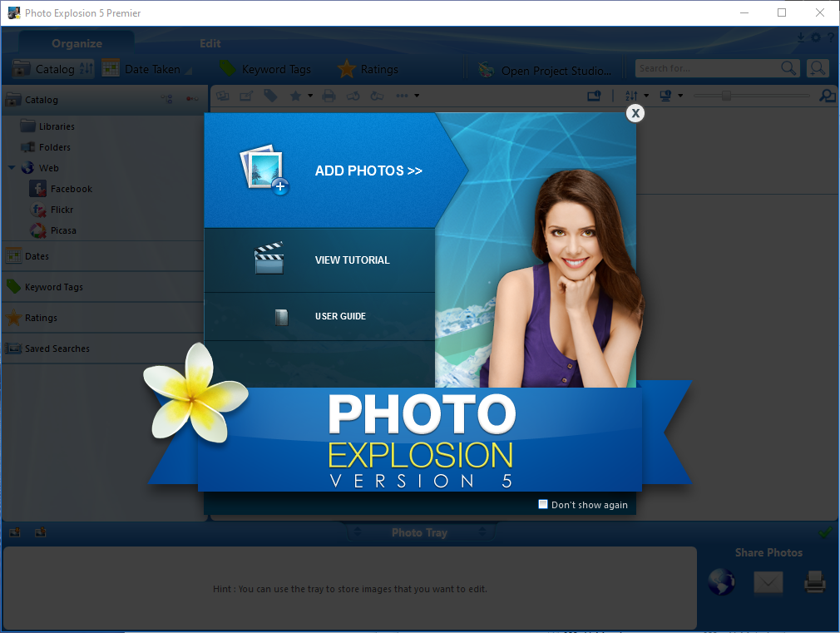
Task: Switch to the Edit tab
Action: [210, 43]
